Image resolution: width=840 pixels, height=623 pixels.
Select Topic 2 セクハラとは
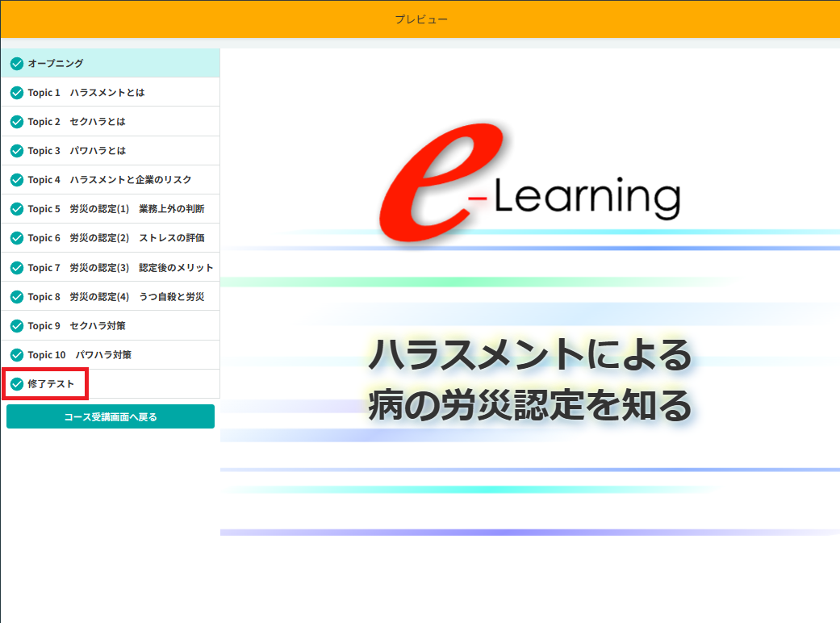[111, 122]
